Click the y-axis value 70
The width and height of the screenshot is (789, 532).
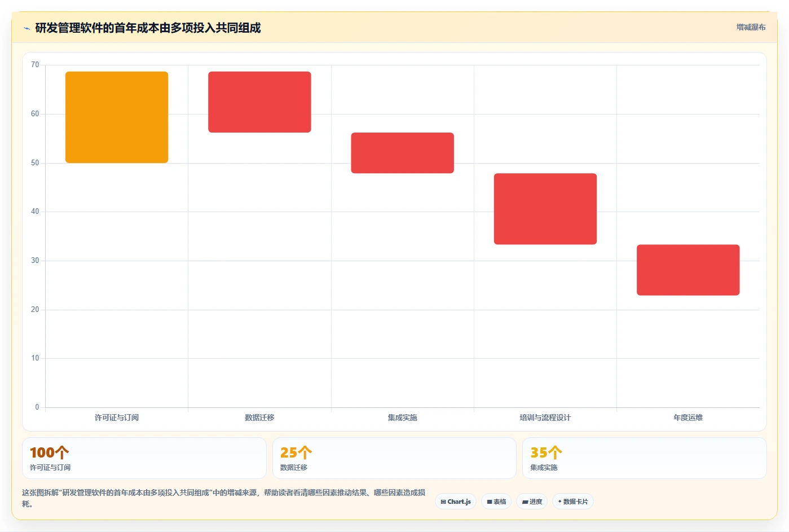(35, 65)
